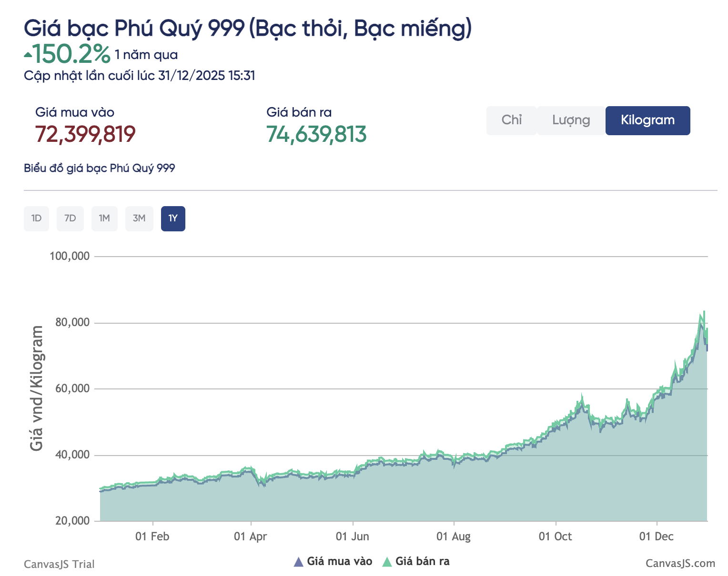Click the Giá mua vào legend text
Screen dimensions: 728x576
coord(339,562)
